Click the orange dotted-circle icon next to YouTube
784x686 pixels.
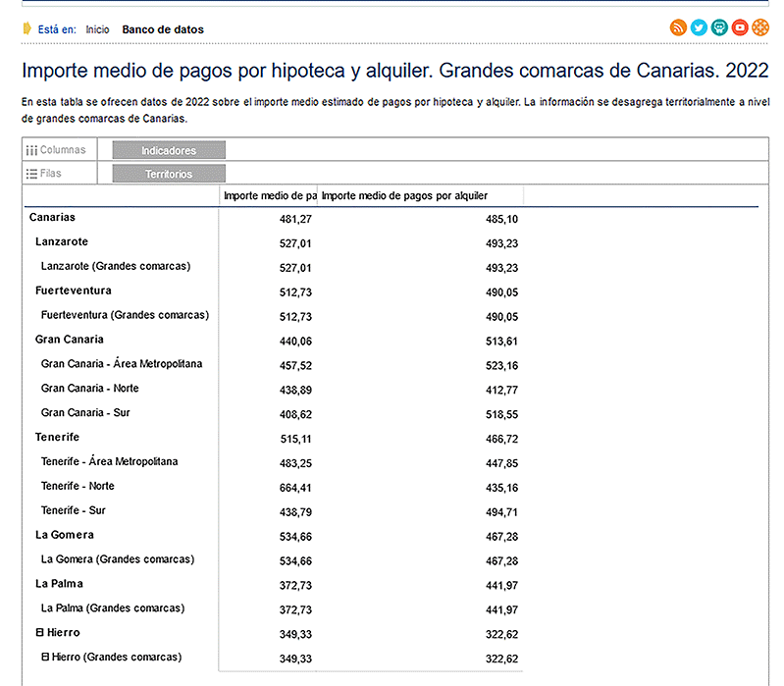[x=760, y=27]
